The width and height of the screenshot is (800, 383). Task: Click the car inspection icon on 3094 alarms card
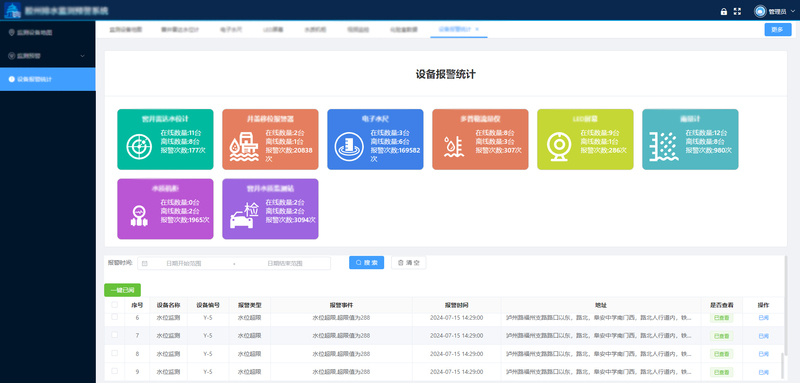244,215
